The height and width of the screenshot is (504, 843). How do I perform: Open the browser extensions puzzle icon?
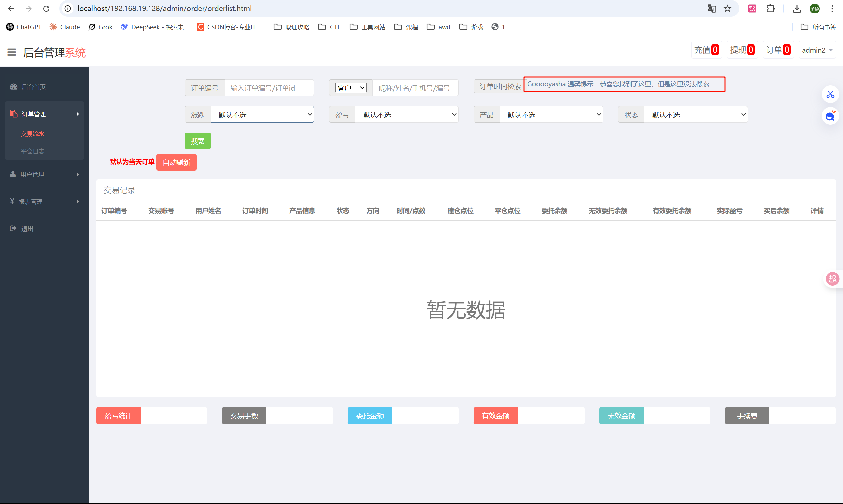(x=770, y=9)
